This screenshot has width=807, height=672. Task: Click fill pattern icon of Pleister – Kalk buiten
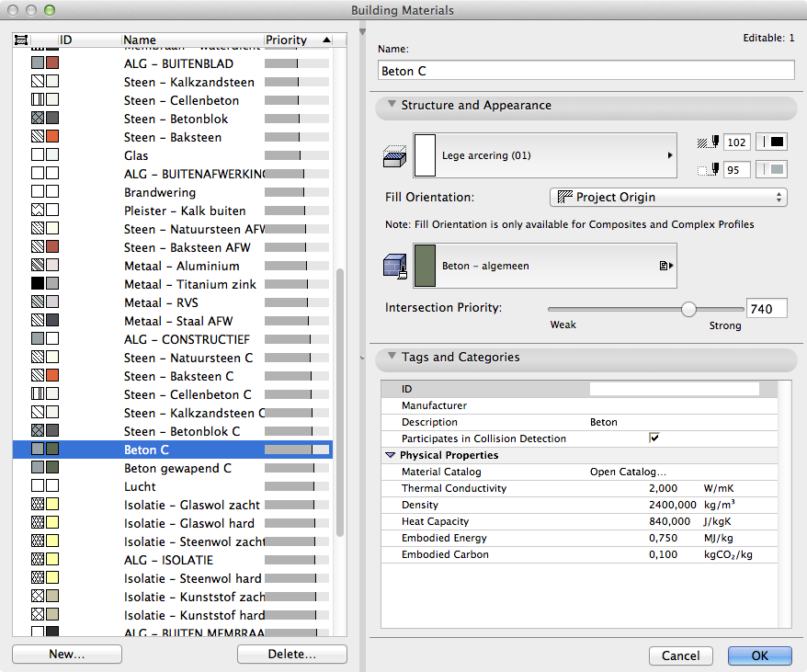click(x=38, y=210)
